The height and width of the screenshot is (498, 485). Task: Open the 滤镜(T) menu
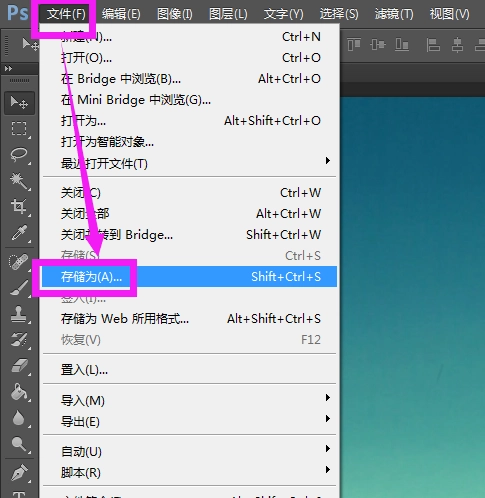point(394,14)
